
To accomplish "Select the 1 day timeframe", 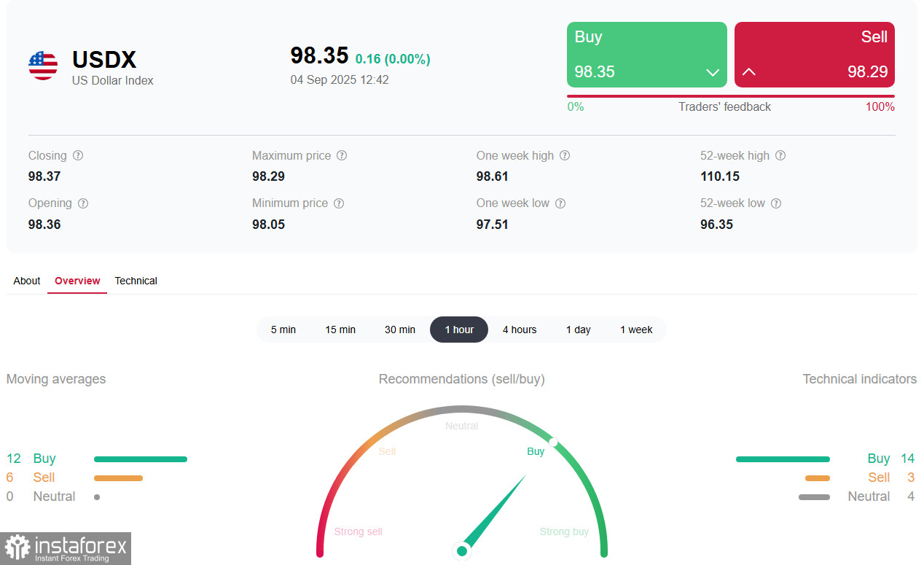I will point(579,330).
